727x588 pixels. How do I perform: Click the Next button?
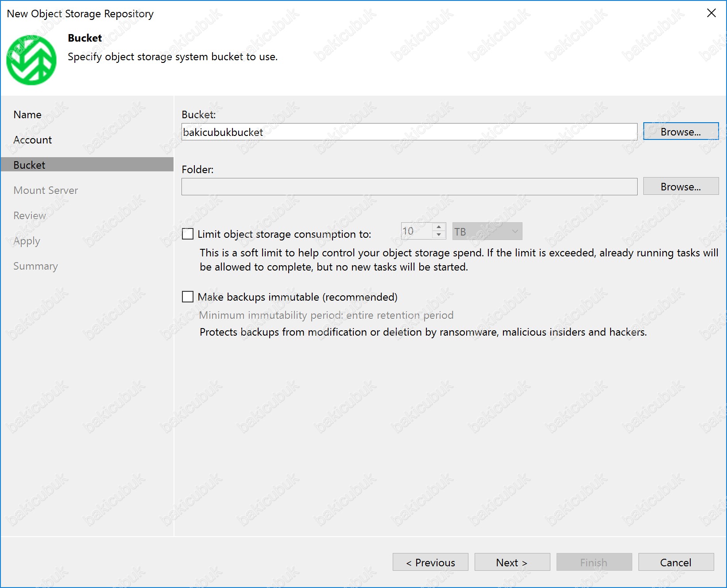[x=512, y=562]
